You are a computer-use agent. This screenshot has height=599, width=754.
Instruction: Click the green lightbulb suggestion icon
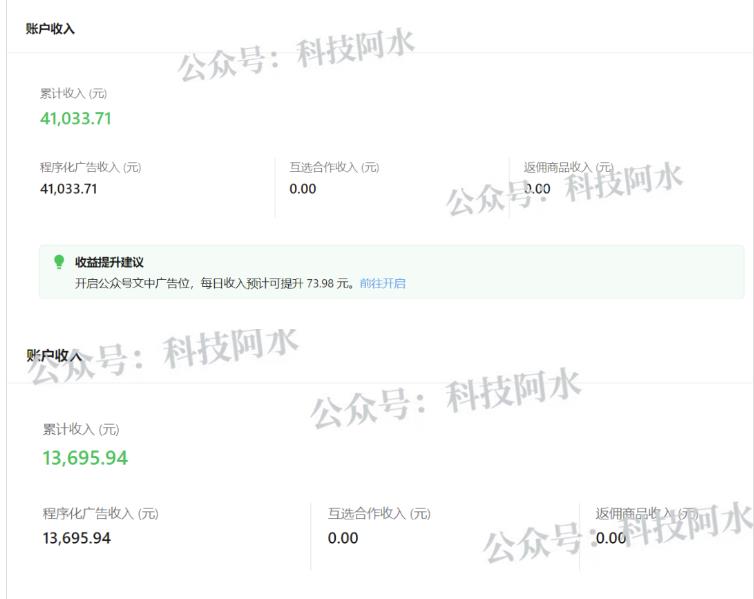click(59, 262)
